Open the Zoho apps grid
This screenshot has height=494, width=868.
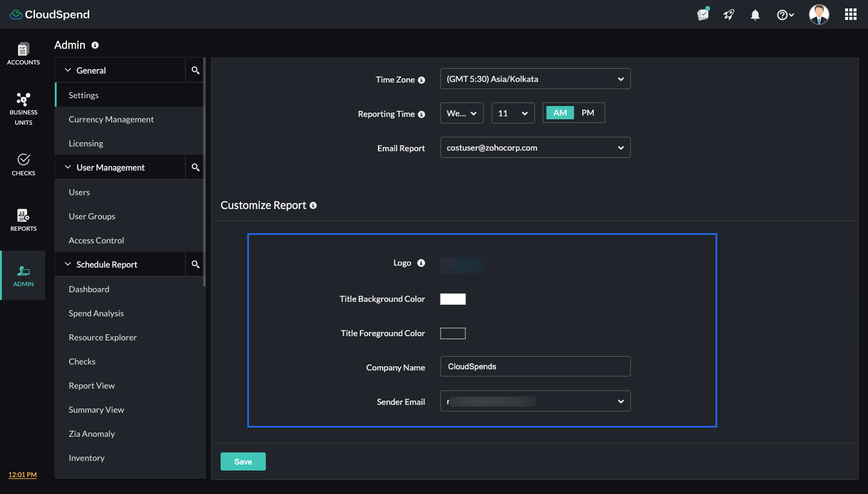851,14
